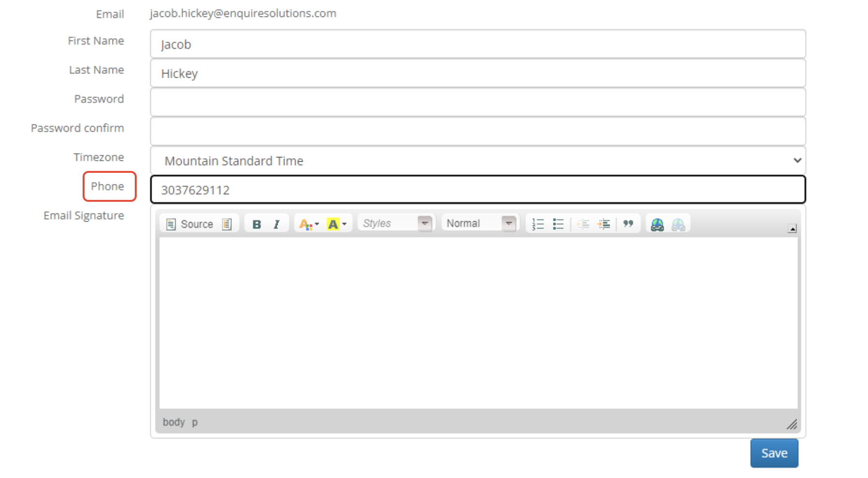Image resolution: width=868 pixels, height=478 pixels.
Task: Apply bold formatting in the signature editor
Action: tap(256, 223)
